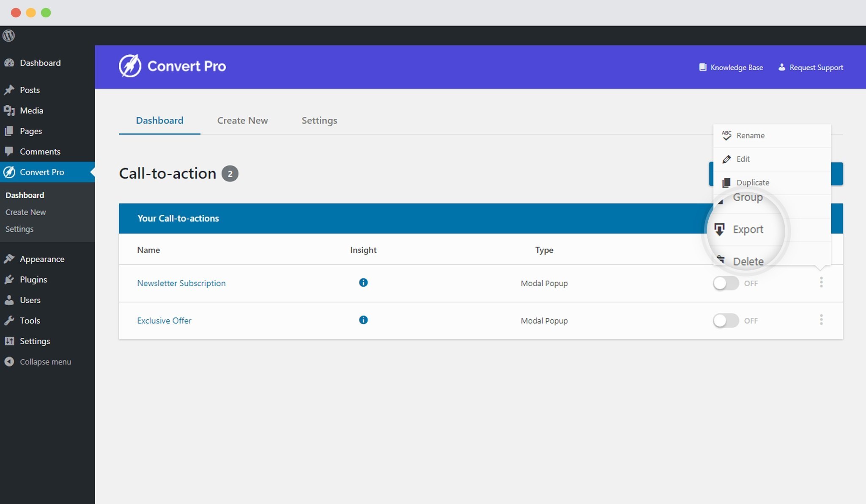866x504 pixels.
Task: Open three-dot menu for Exclusive Offer
Action: click(x=821, y=320)
